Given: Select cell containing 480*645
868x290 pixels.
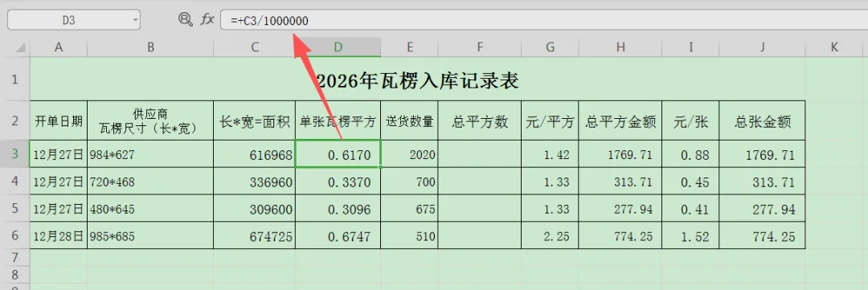Looking at the screenshot, I should (x=150, y=209).
